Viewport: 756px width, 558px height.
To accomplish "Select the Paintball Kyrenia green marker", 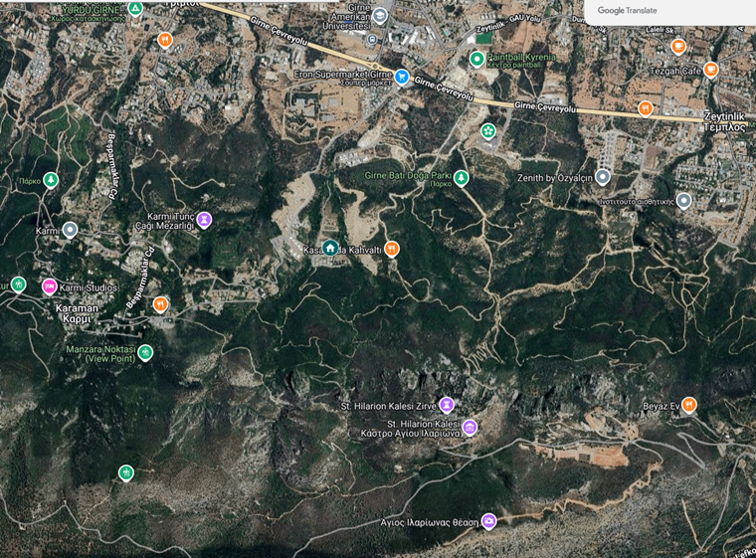I will pyautogui.click(x=476, y=60).
